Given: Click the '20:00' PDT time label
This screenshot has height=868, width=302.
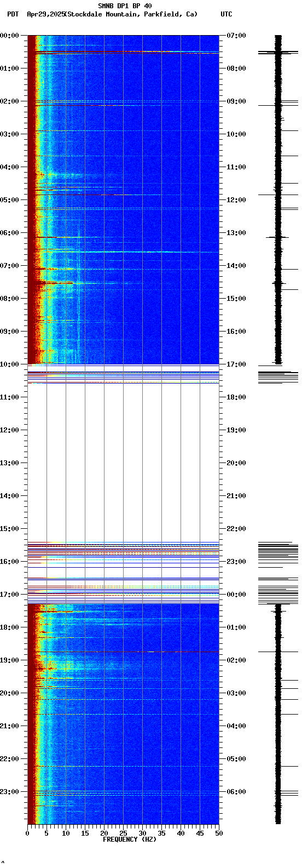Looking at the screenshot, I should pos(9,693).
